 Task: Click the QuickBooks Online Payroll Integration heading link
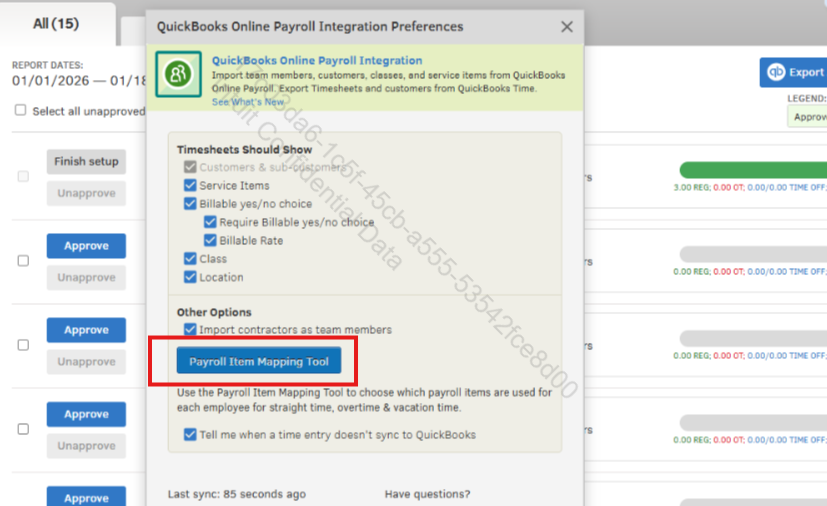(316, 61)
